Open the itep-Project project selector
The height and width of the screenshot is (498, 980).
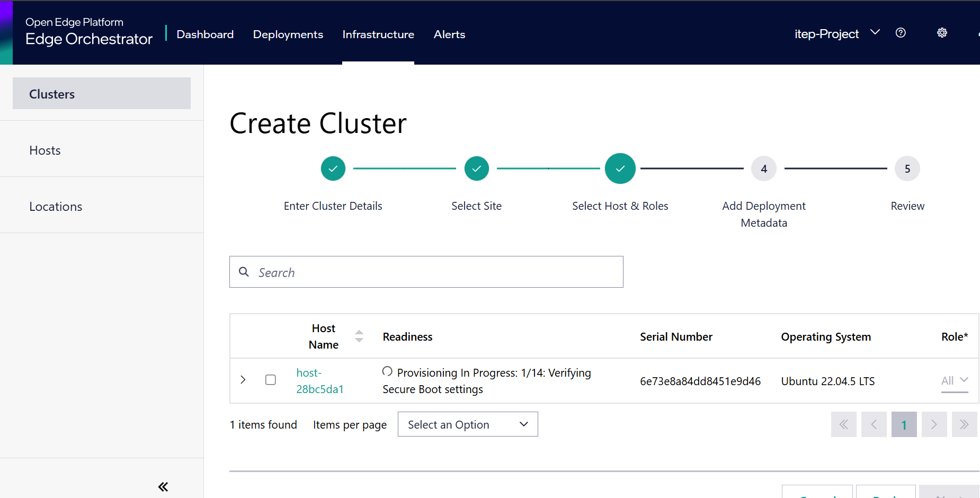tap(836, 34)
